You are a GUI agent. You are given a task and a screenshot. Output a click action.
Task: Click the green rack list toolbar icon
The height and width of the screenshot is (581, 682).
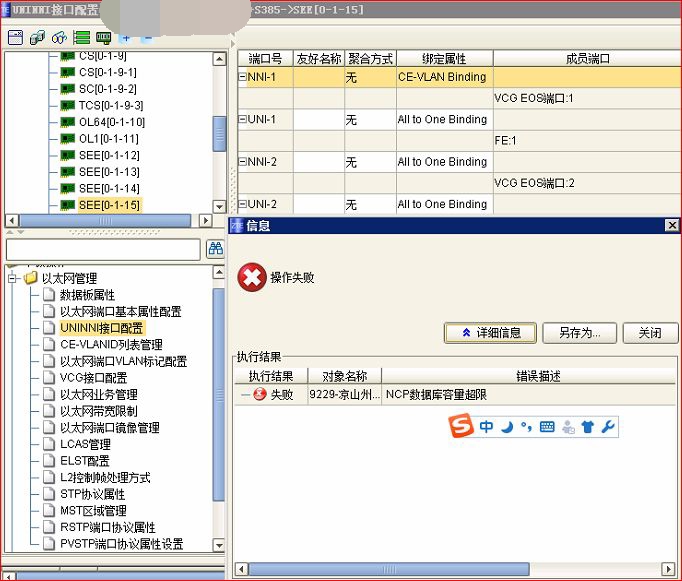82,37
